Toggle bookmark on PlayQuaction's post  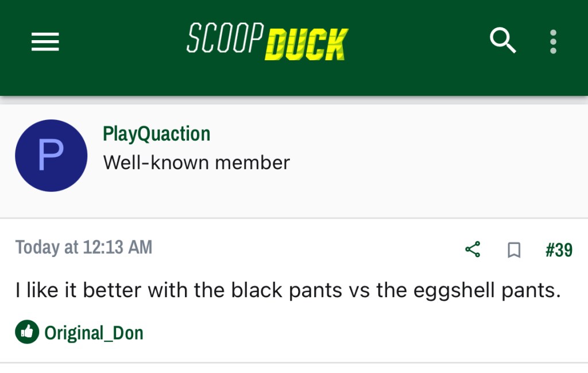[x=514, y=250]
